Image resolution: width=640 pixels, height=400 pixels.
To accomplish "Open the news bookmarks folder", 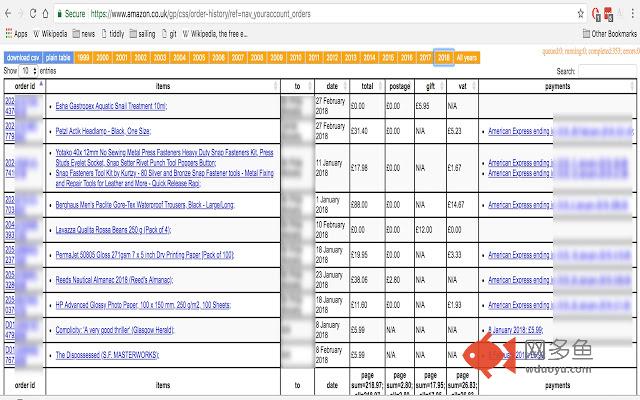I will point(84,34).
